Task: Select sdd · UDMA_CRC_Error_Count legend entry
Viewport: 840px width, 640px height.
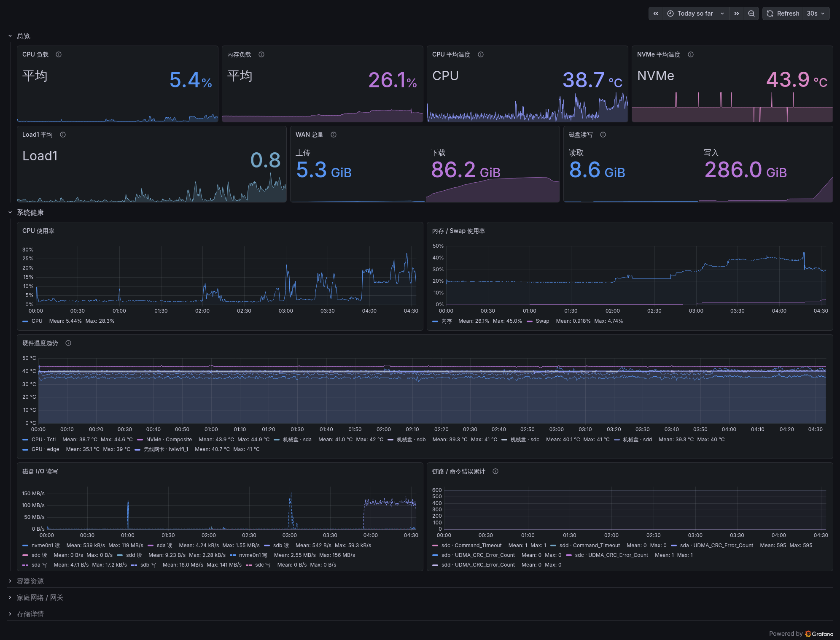Action: [478, 565]
